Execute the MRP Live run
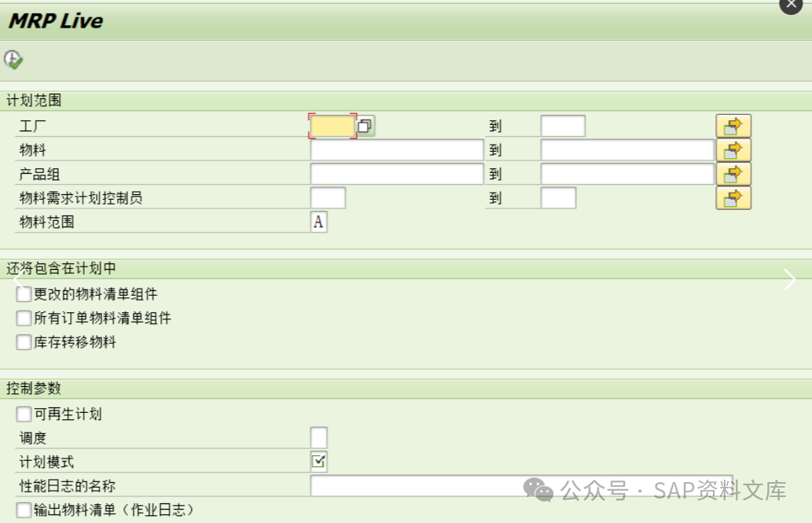The width and height of the screenshot is (812, 523). pos(13,59)
